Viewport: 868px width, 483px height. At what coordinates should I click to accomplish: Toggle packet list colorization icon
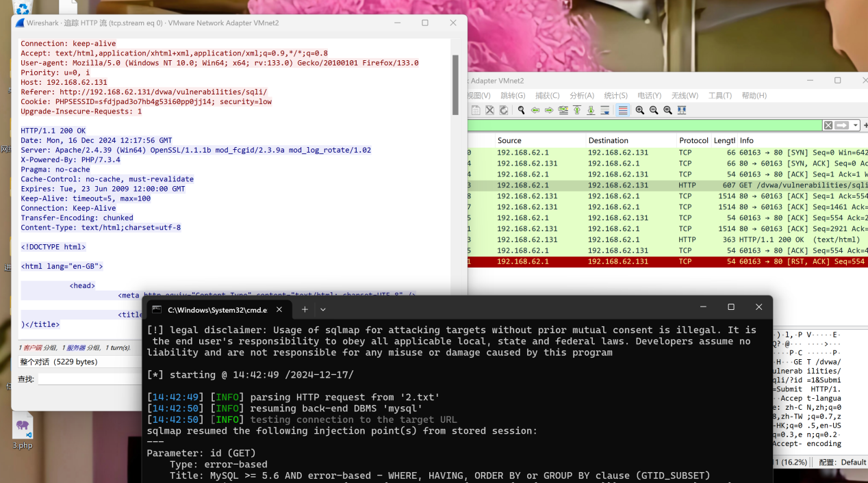pyautogui.click(x=622, y=110)
